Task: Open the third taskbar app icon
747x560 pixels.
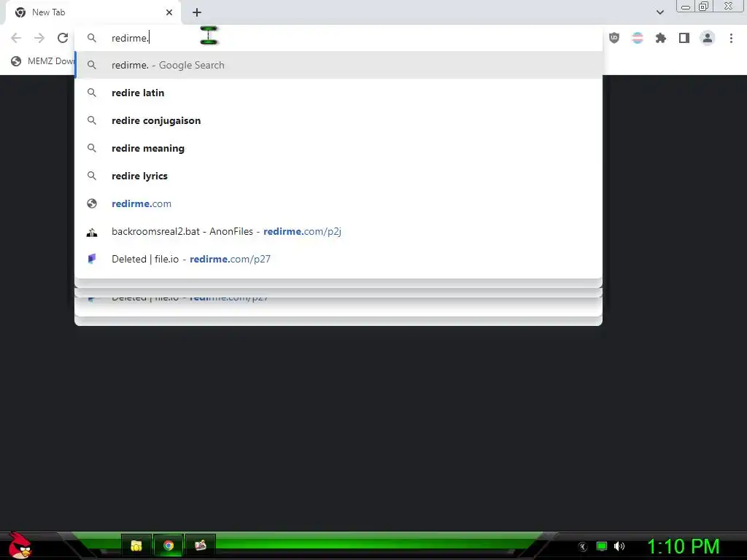Action: (x=201, y=545)
